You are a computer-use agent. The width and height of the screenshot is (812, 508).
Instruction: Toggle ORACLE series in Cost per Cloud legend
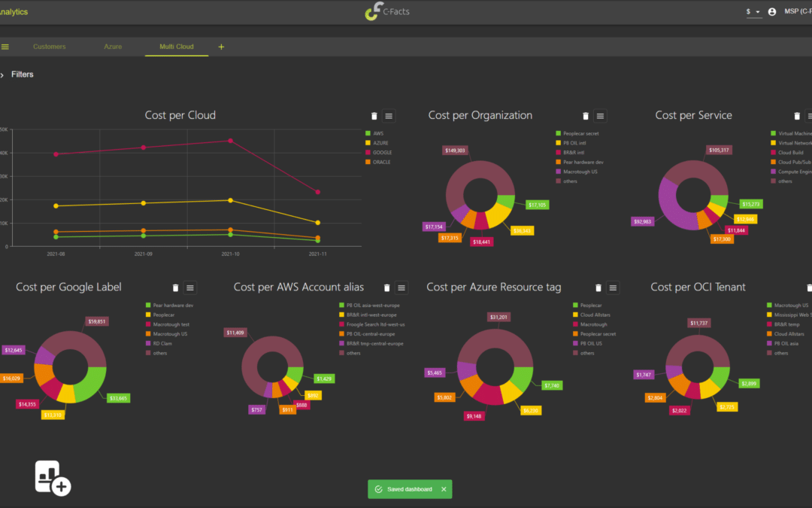pos(378,163)
